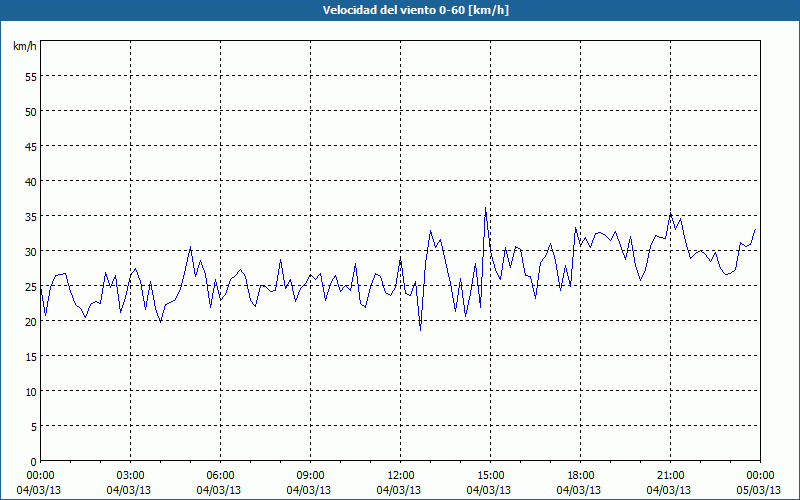The height and width of the screenshot is (500, 800).
Task: Click the 55 value on the y-axis
Action: pos(31,77)
